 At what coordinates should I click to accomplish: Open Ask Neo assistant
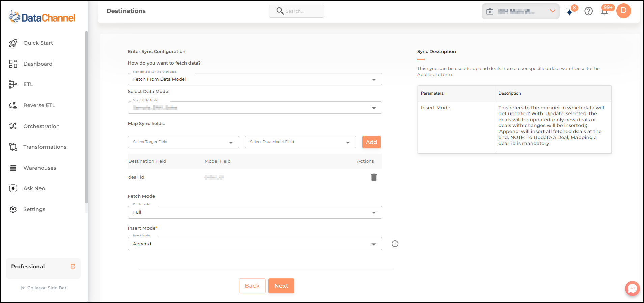point(34,188)
